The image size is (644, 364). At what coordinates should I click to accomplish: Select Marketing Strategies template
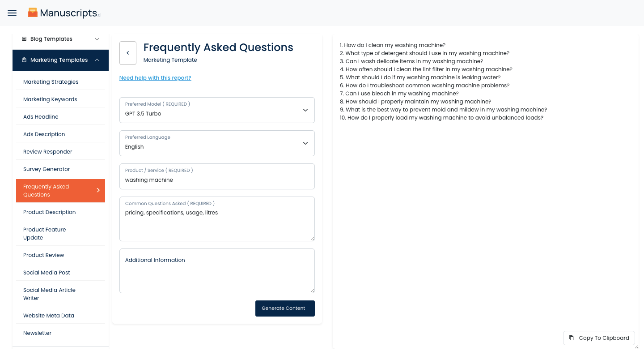(51, 82)
